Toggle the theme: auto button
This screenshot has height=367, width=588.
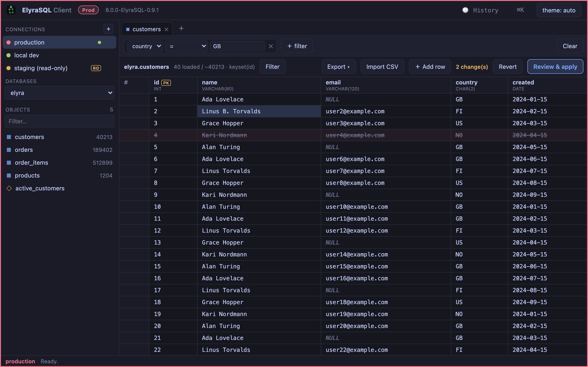(559, 10)
